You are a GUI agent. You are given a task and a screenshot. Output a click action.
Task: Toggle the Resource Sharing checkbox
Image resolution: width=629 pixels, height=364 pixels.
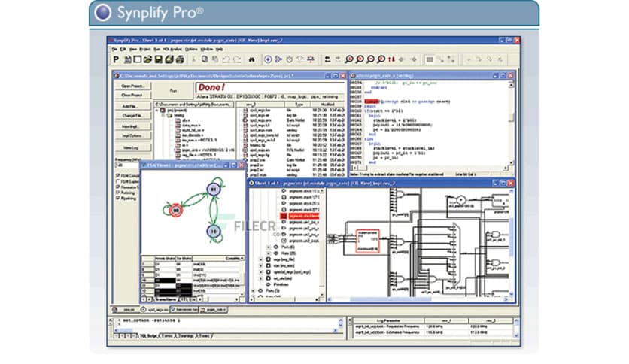tap(117, 187)
